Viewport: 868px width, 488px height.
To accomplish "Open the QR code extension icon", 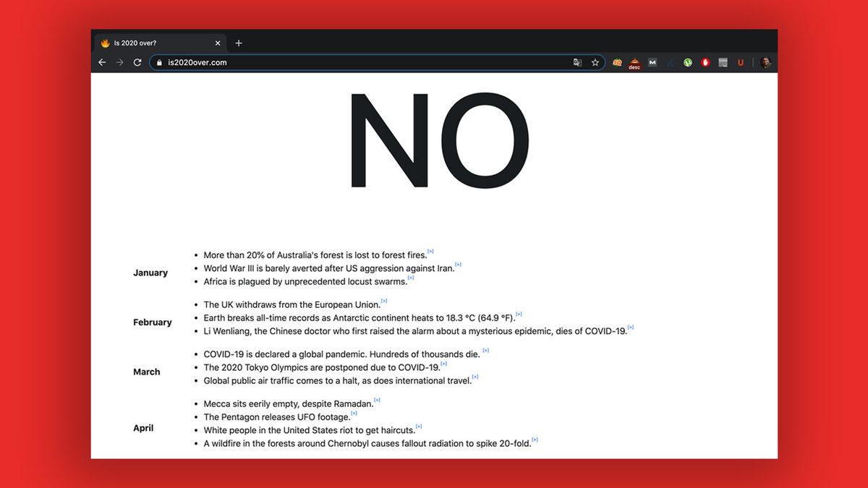I will (723, 63).
